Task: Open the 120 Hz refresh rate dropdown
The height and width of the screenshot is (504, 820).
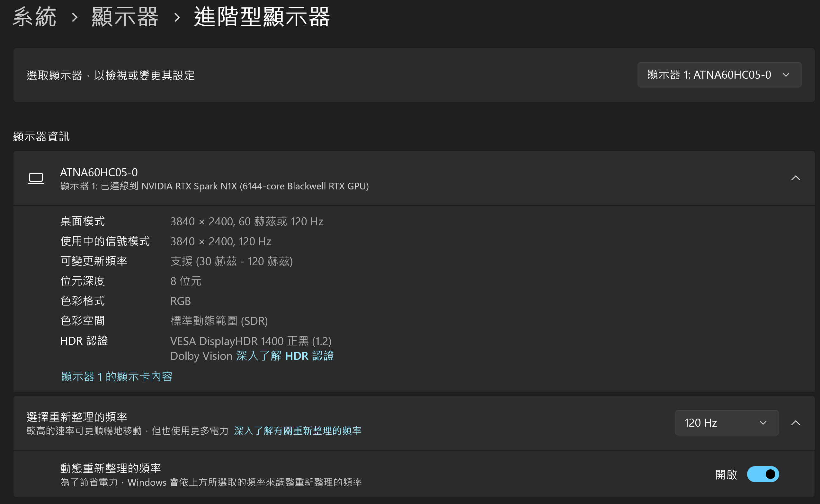Action: (x=726, y=423)
